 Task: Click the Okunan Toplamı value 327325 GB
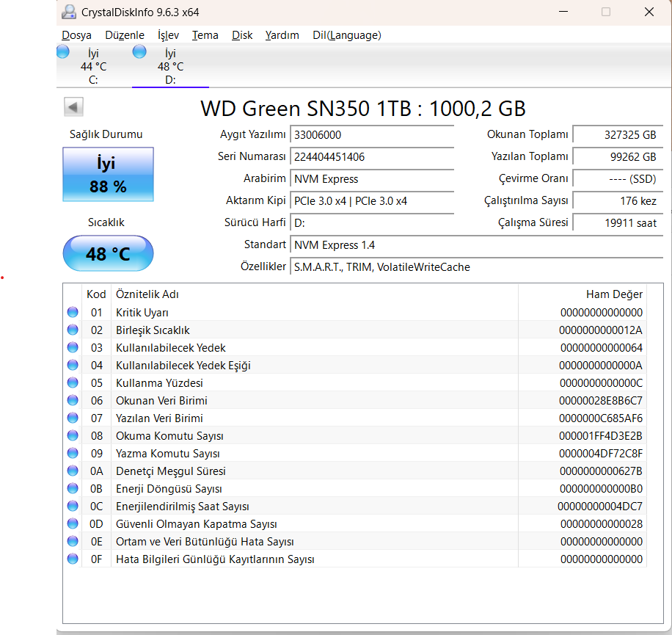click(618, 134)
